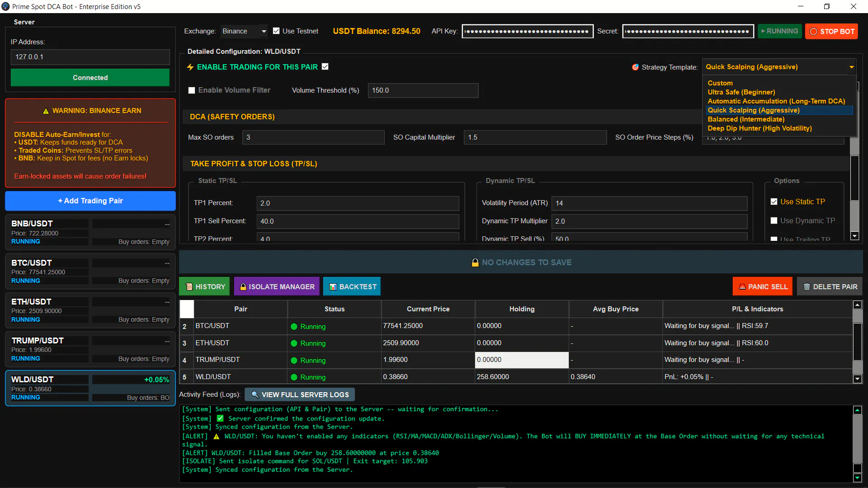Click the API Key field
868x488 pixels.
(x=528, y=31)
